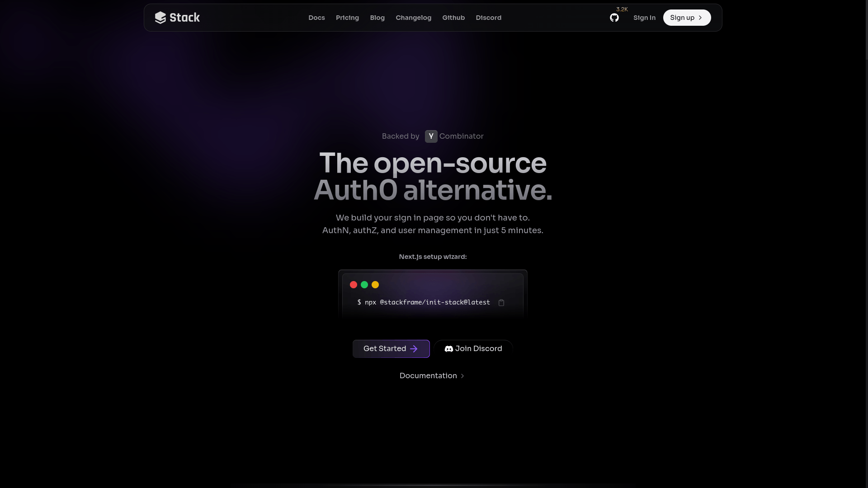This screenshot has width=868, height=488.
Task: Open the GitHub octocat icon with star count
Action: 614,18
